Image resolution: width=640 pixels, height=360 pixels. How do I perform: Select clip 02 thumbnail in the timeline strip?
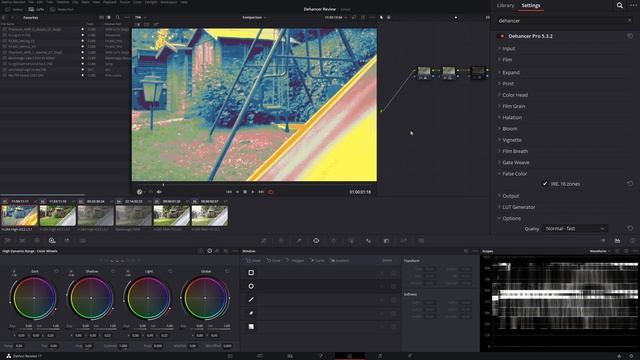click(x=58, y=216)
